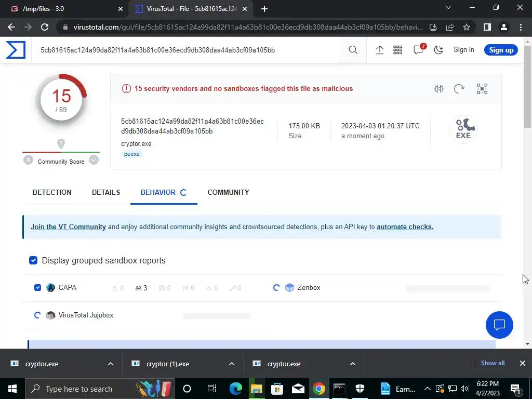The width and height of the screenshot is (532, 399).
Task: Close the /tmp/files - 3.0 tab
Action: tap(121, 9)
